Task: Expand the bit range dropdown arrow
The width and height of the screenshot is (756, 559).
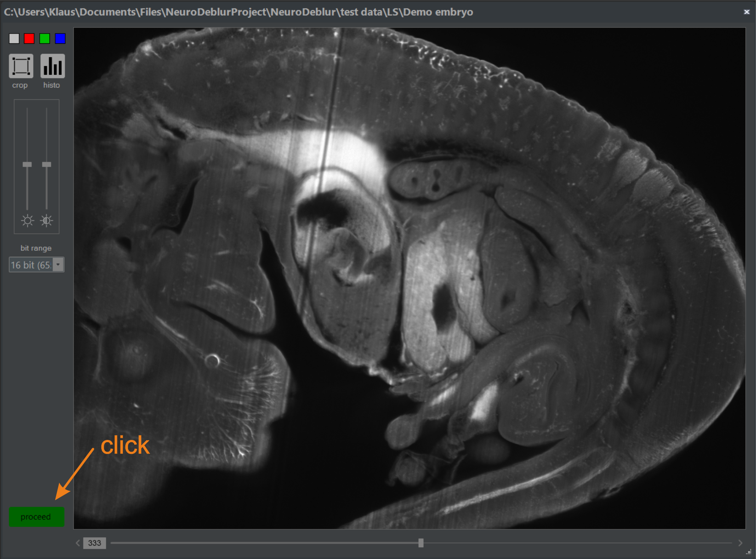Action: point(58,265)
